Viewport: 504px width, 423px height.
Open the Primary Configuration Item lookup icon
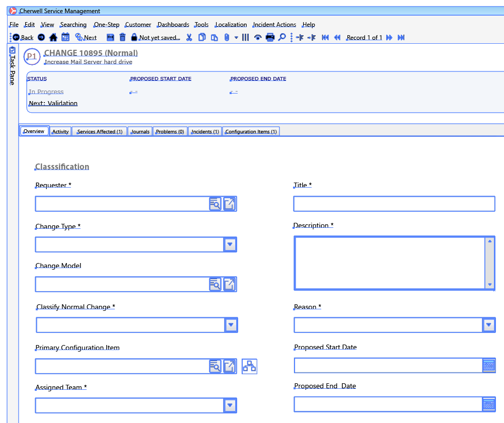coord(215,366)
